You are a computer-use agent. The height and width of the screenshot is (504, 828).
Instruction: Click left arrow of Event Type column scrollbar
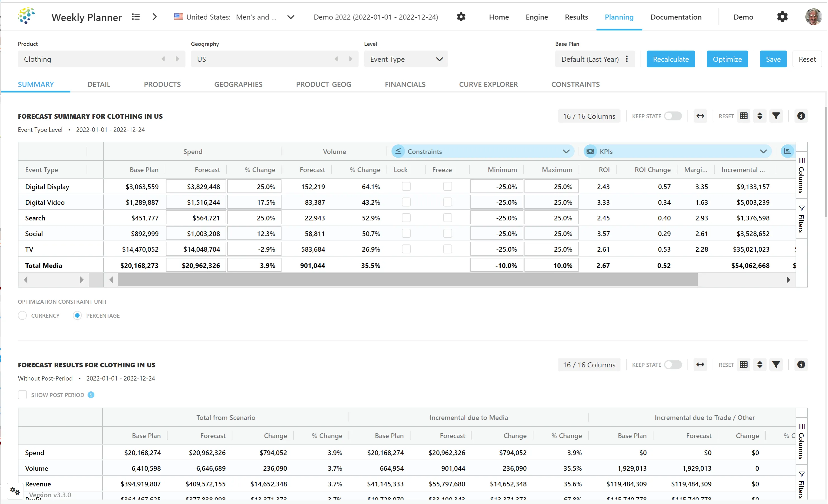click(x=25, y=280)
